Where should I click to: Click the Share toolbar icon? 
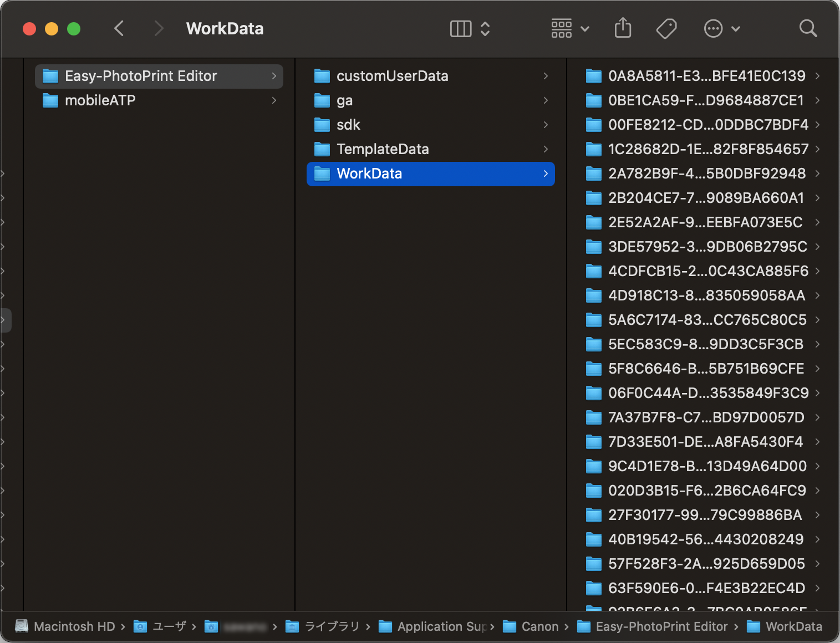point(623,28)
